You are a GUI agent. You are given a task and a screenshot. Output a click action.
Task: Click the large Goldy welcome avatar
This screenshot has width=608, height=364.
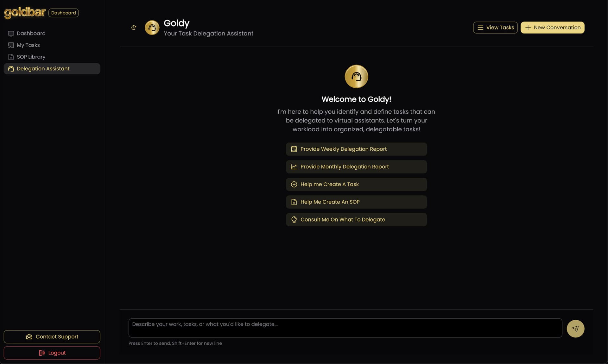pyautogui.click(x=356, y=76)
